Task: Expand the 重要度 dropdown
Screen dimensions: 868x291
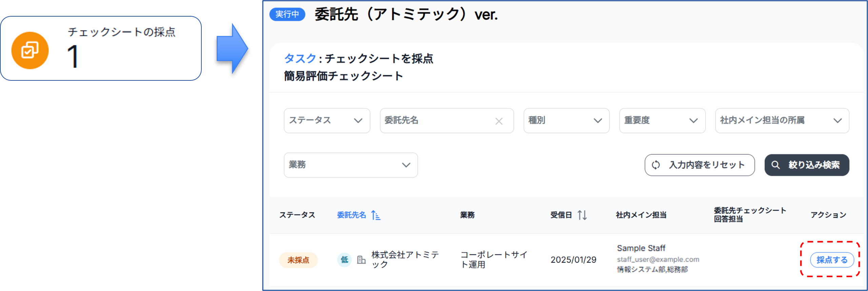Action: pyautogui.click(x=662, y=120)
